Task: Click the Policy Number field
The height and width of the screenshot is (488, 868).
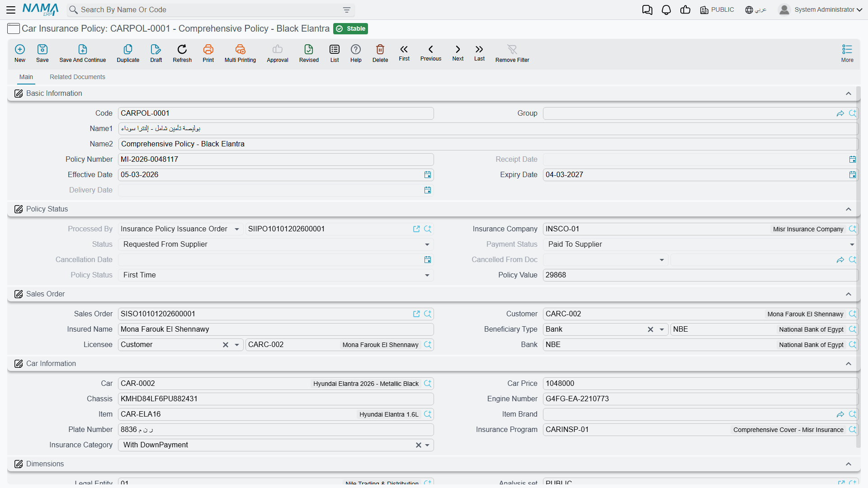Action: pyautogui.click(x=276, y=160)
